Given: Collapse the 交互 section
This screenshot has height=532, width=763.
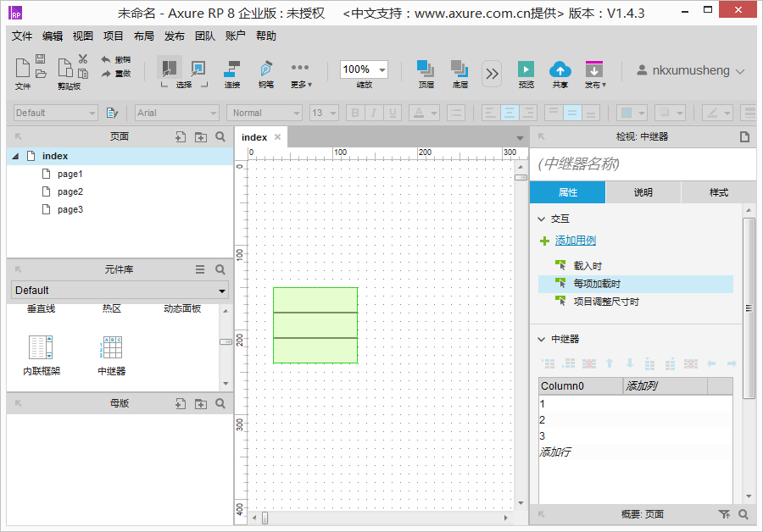Looking at the screenshot, I should coord(541,219).
